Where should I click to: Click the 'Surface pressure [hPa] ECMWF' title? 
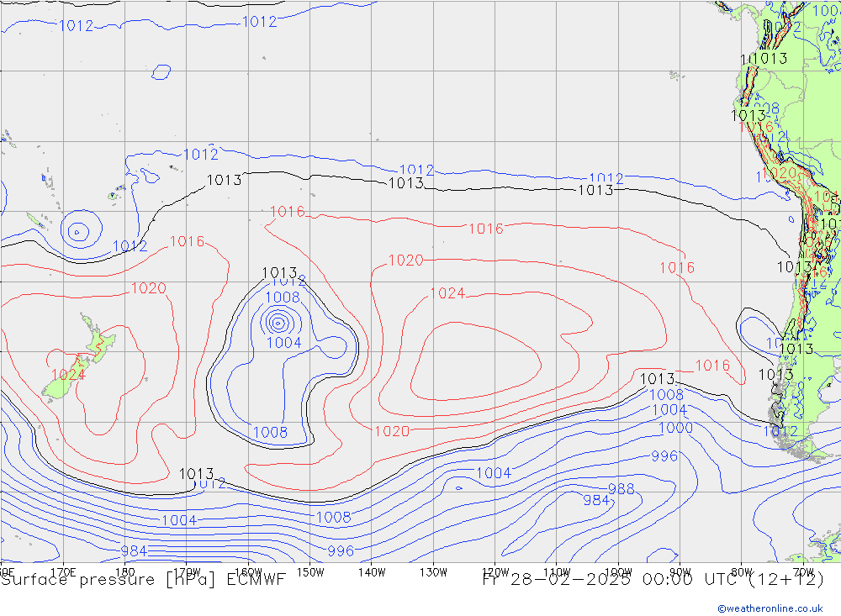[143, 580]
